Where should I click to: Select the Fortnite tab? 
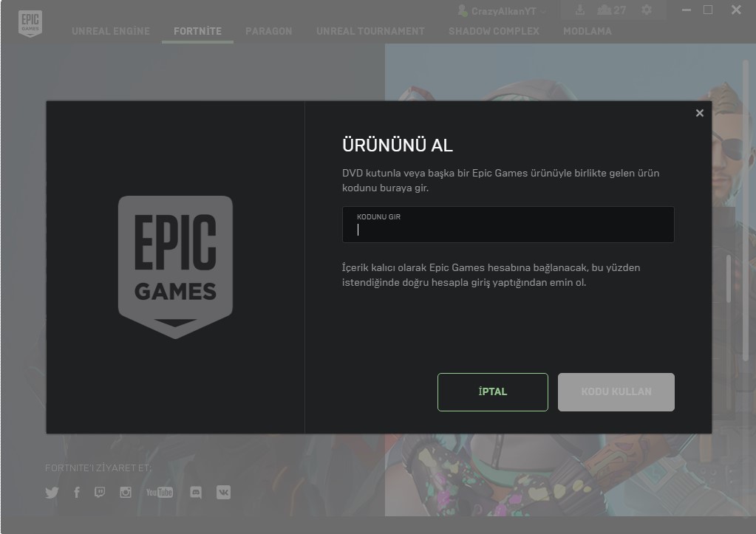[x=197, y=31]
